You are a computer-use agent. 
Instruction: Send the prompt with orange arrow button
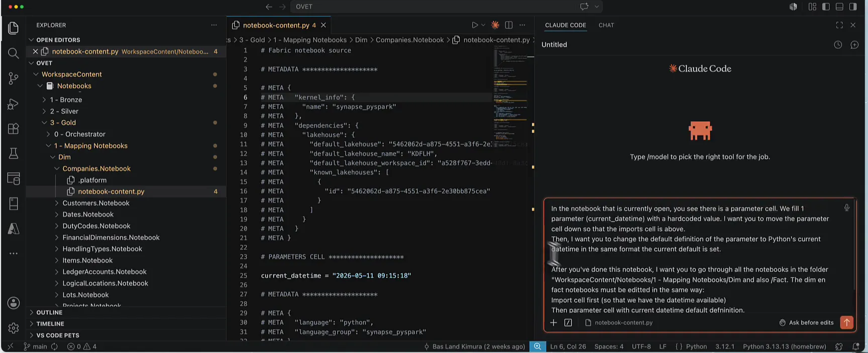[847, 322]
